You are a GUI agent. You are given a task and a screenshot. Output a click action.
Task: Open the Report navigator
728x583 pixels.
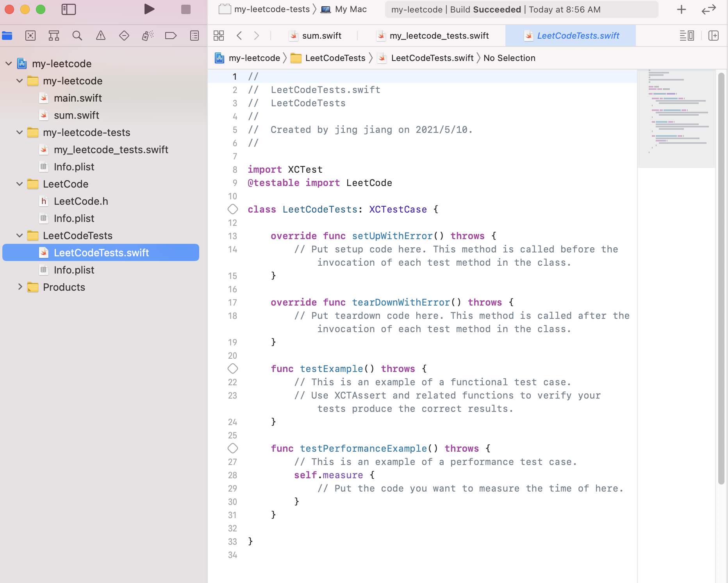tap(194, 36)
